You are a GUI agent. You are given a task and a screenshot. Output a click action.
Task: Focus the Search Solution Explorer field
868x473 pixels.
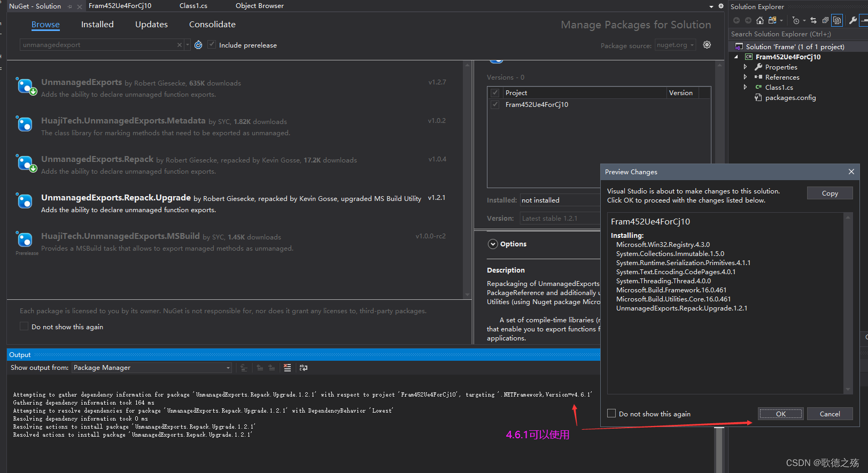coord(797,34)
